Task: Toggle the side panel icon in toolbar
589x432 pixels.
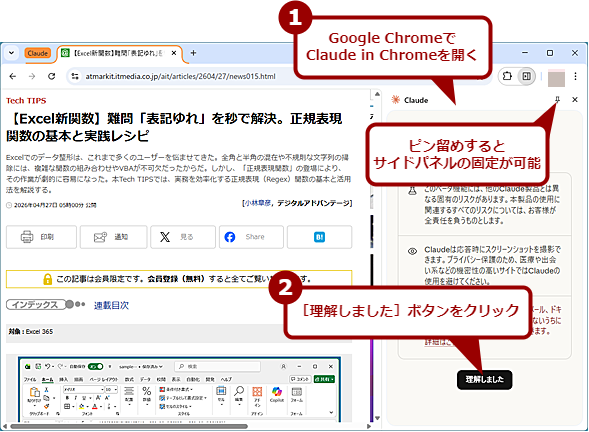Action: [527, 76]
